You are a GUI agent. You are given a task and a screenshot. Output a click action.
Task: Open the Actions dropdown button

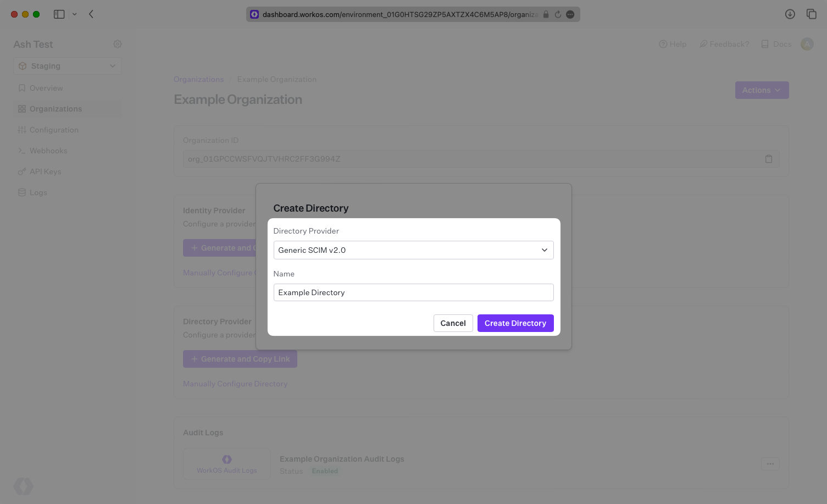[762, 90]
